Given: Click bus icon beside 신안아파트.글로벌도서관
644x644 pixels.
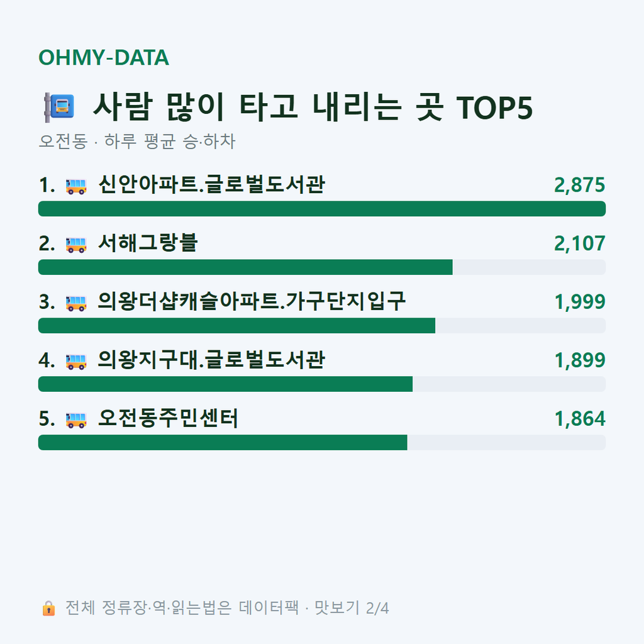Looking at the screenshot, I should tap(76, 186).
